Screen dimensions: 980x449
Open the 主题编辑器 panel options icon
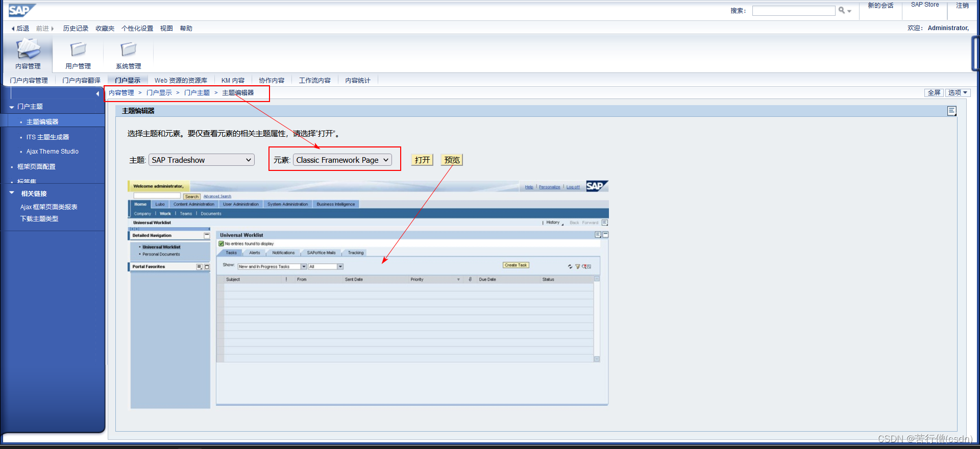click(x=951, y=111)
